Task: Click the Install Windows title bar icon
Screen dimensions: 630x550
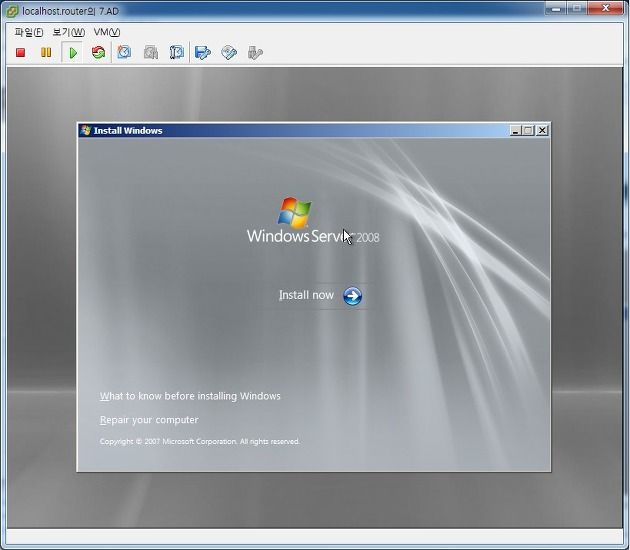Action: coord(86,130)
